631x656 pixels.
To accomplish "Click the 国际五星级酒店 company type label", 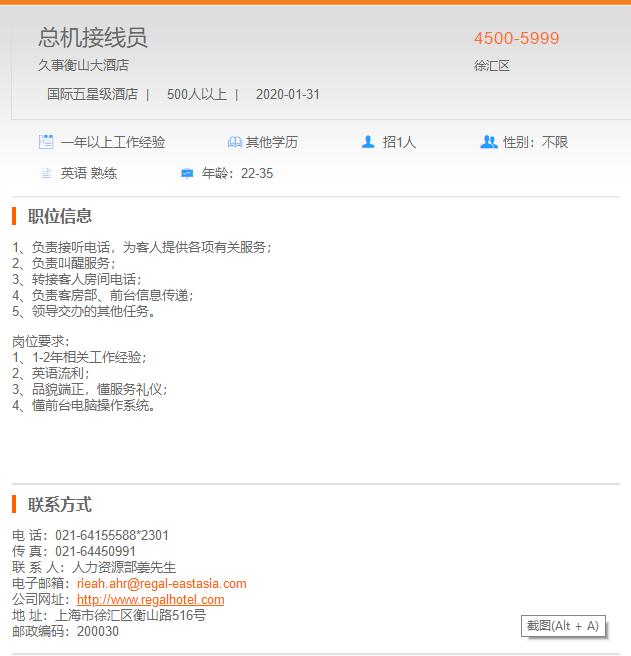I will coord(93,94).
